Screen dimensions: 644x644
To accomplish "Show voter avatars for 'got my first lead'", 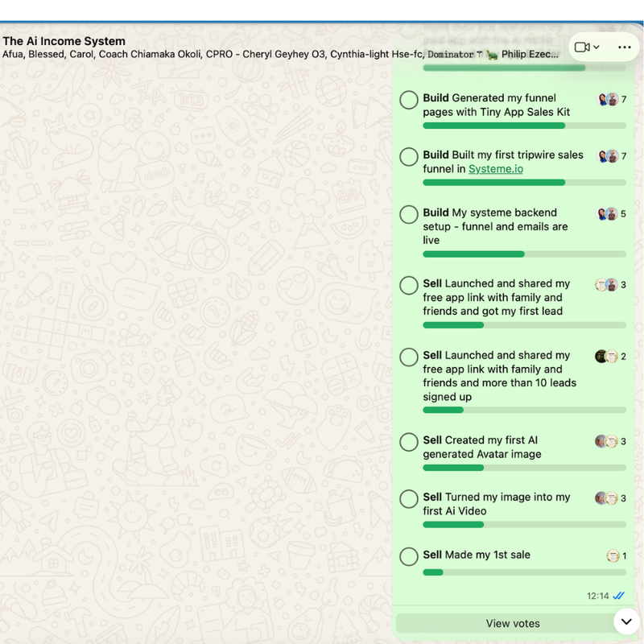I will point(607,285).
